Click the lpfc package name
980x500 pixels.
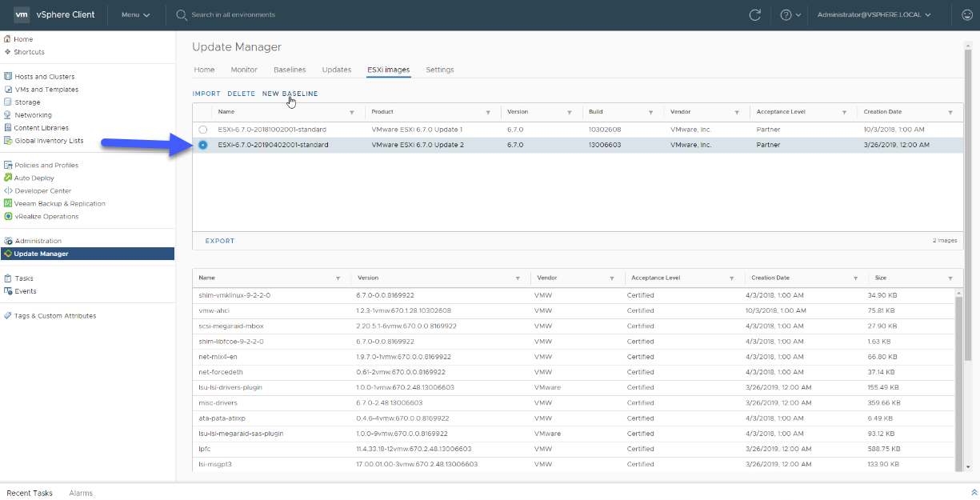click(205, 449)
